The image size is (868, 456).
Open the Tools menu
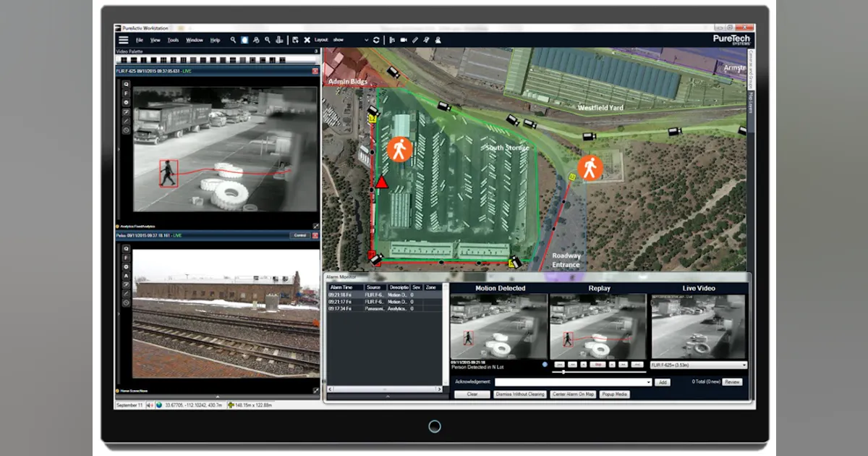(x=173, y=40)
